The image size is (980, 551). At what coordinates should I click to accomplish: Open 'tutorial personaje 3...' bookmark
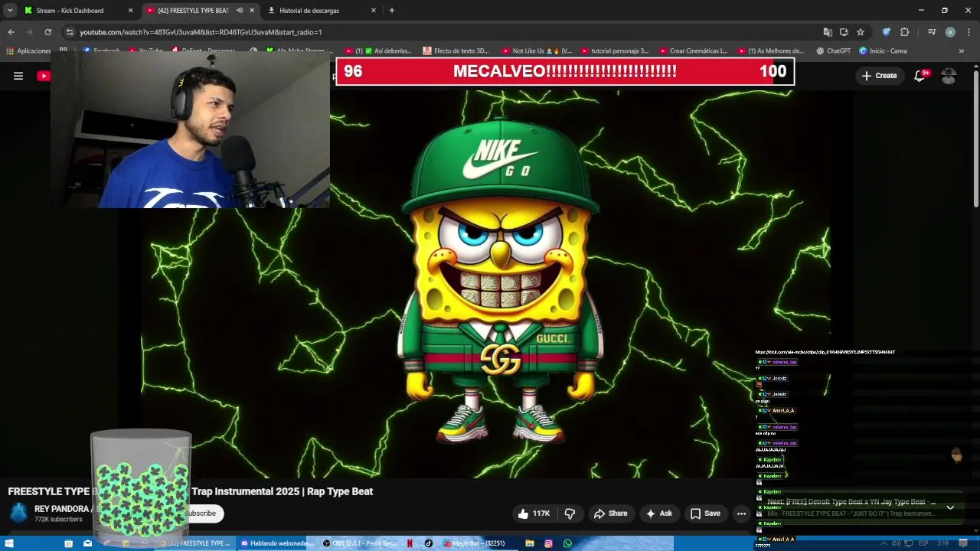click(614, 51)
